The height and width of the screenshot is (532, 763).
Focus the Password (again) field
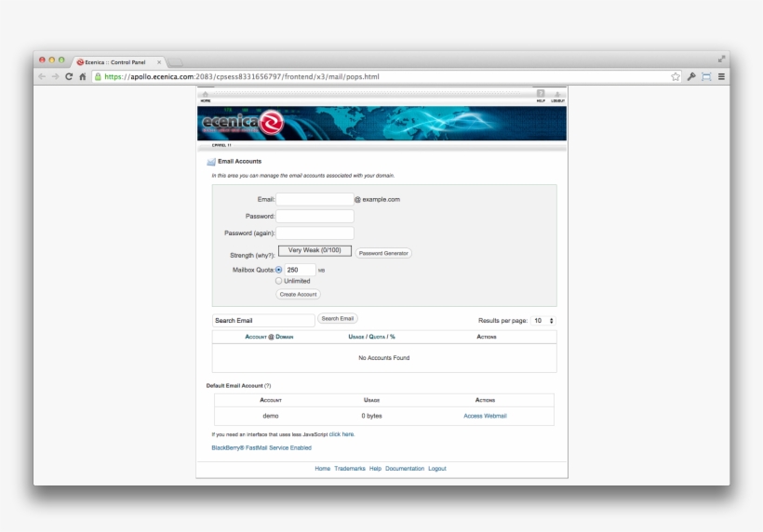(x=315, y=233)
